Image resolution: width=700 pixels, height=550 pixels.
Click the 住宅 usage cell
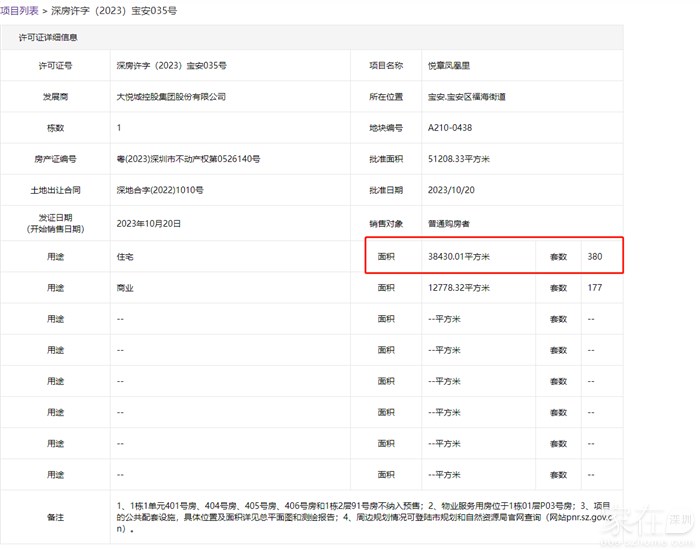(x=126, y=257)
